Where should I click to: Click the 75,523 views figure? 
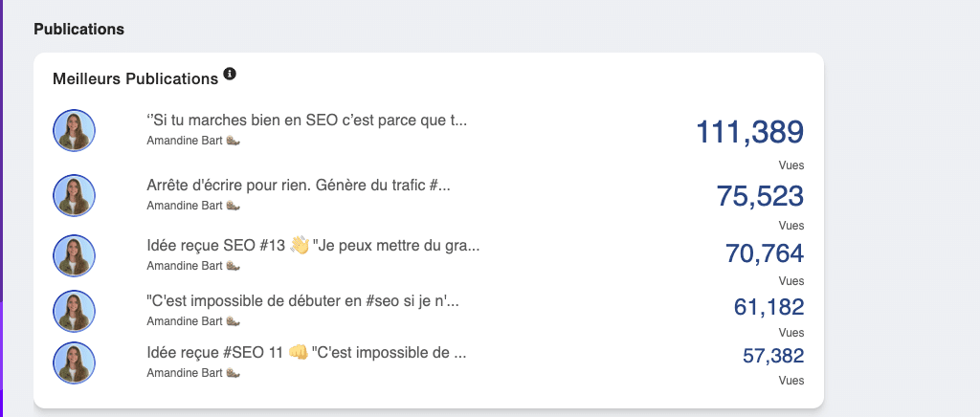point(760,196)
